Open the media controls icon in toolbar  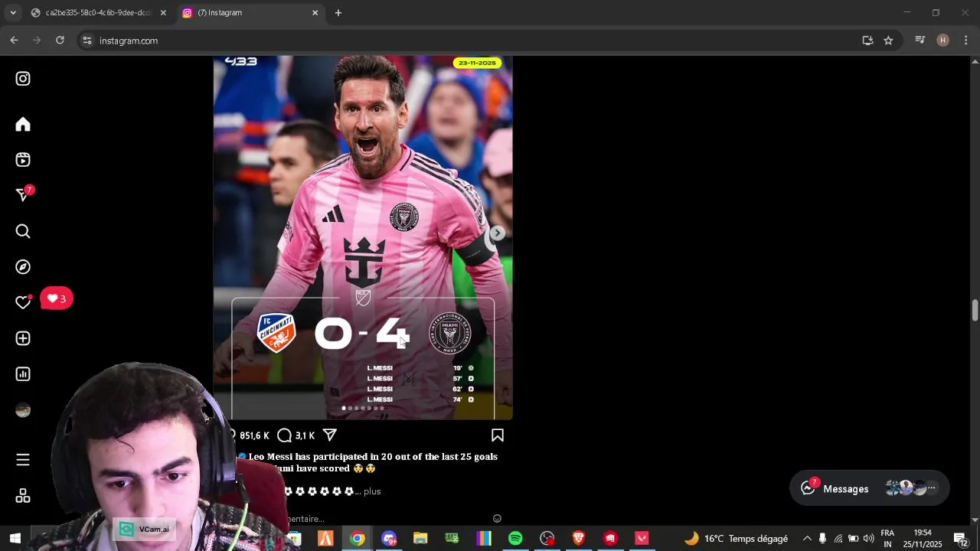[x=920, y=41]
